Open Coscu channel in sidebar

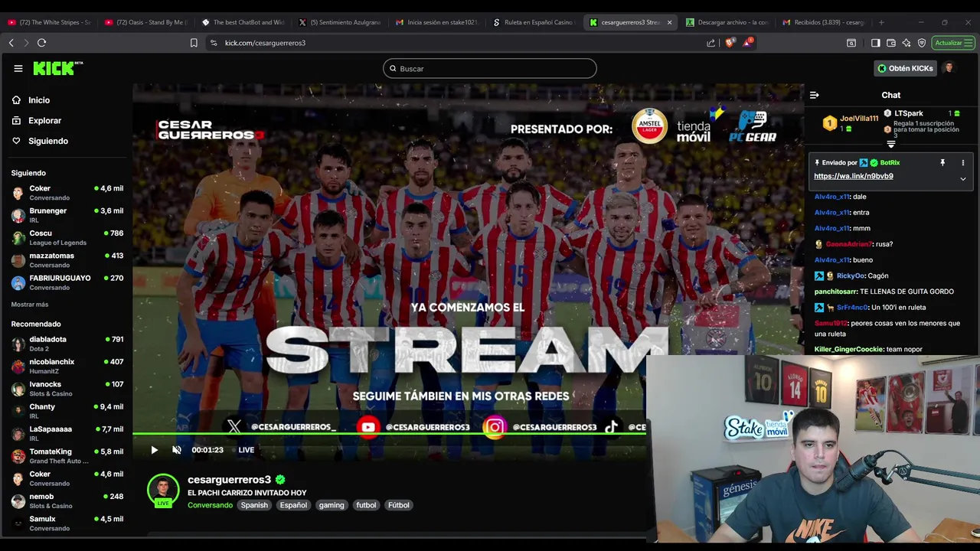[67, 237]
